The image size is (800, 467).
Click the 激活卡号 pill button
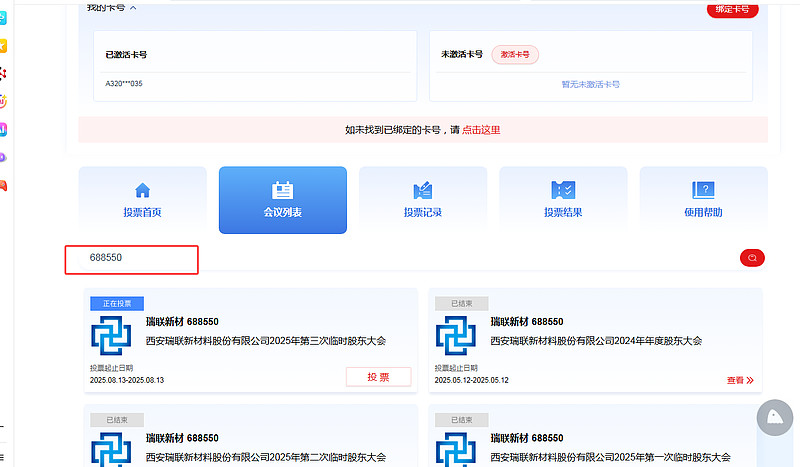(x=515, y=55)
